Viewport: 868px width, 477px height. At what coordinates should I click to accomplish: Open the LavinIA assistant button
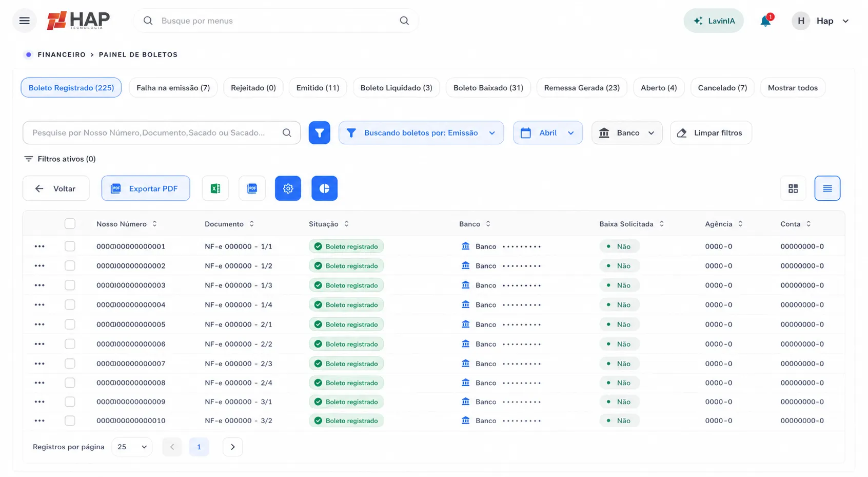714,21
